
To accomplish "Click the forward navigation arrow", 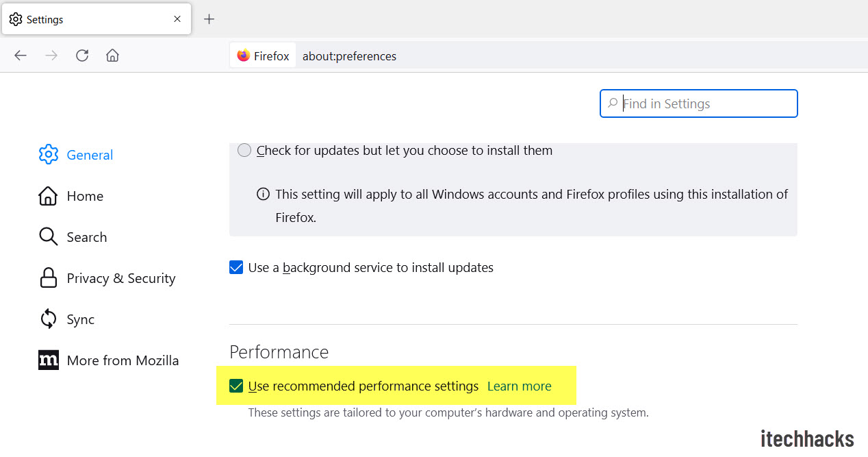I will click(x=51, y=55).
